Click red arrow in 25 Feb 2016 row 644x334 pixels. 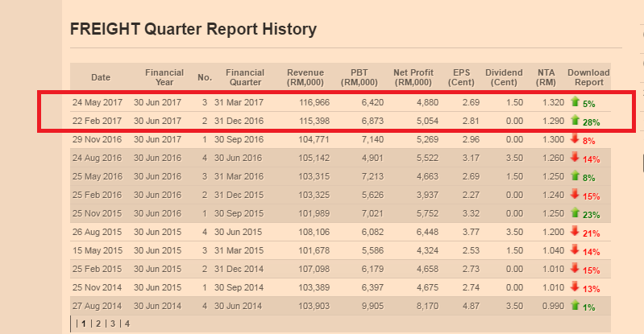(x=575, y=194)
